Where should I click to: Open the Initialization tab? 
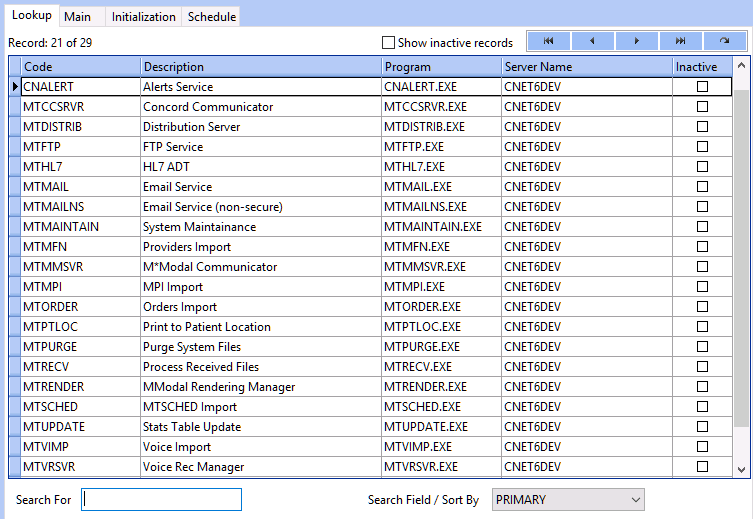click(144, 17)
